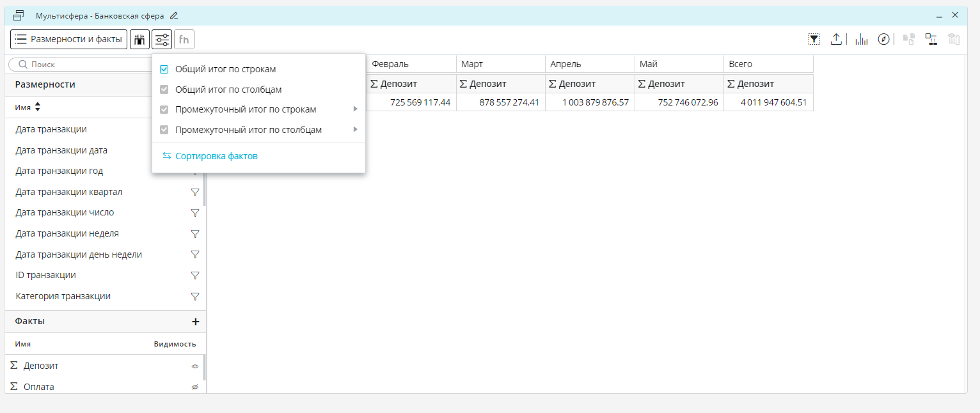980x413 pixels.
Task: Click the pencil icon to rename the window
Action: click(174, 15)
